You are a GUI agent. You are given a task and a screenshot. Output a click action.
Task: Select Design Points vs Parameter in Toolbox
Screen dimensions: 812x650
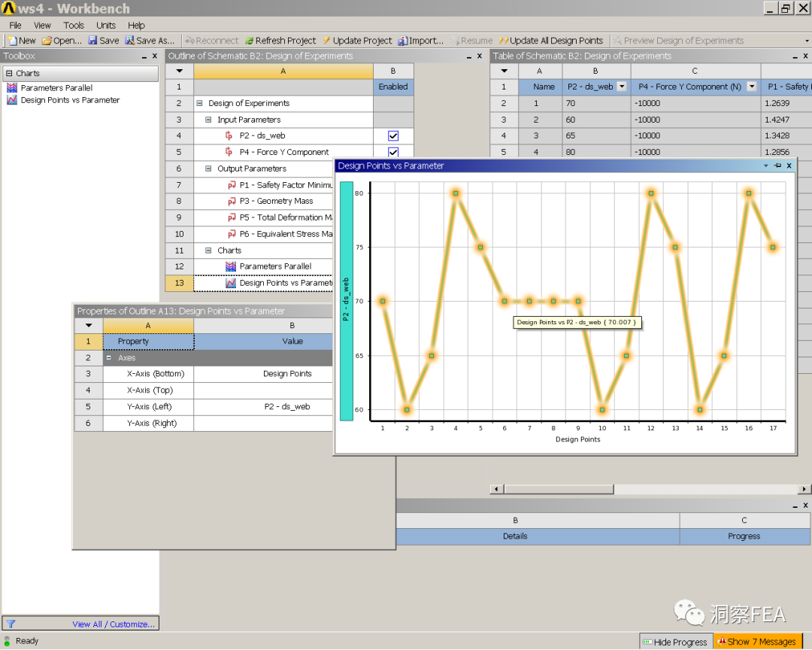(x=70, y=100)
